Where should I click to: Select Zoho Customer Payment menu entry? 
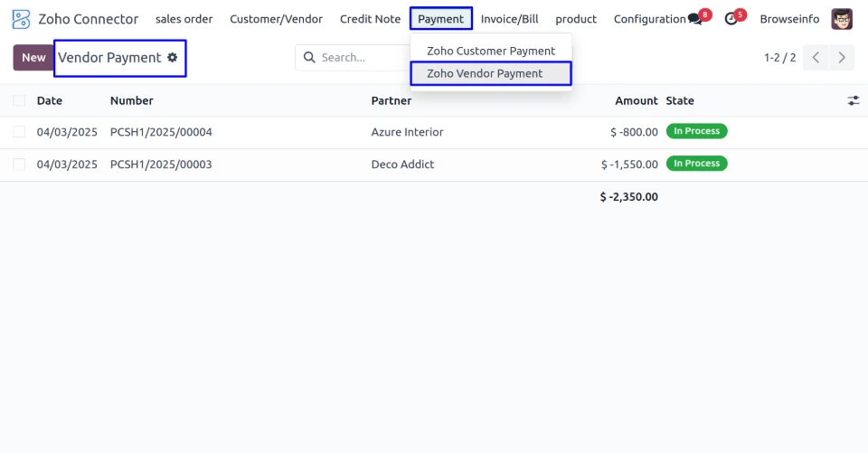click(x=490, y=52)
